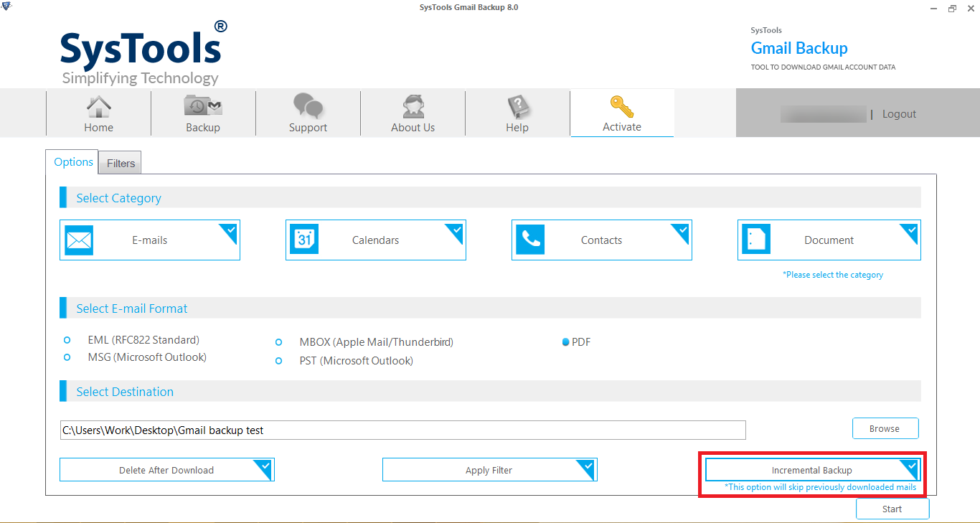
Task: Open the Home menu label
Action: tap(98, 128)
